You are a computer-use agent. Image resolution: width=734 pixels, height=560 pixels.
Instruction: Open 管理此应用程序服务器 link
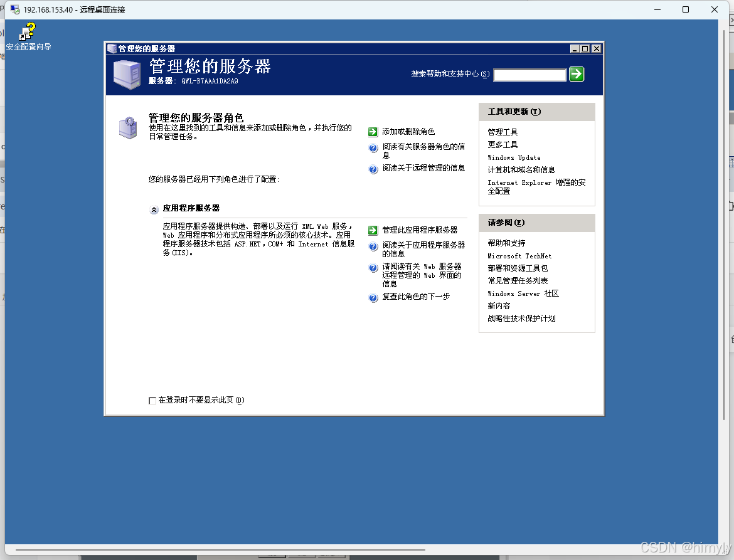pos(420,230)
